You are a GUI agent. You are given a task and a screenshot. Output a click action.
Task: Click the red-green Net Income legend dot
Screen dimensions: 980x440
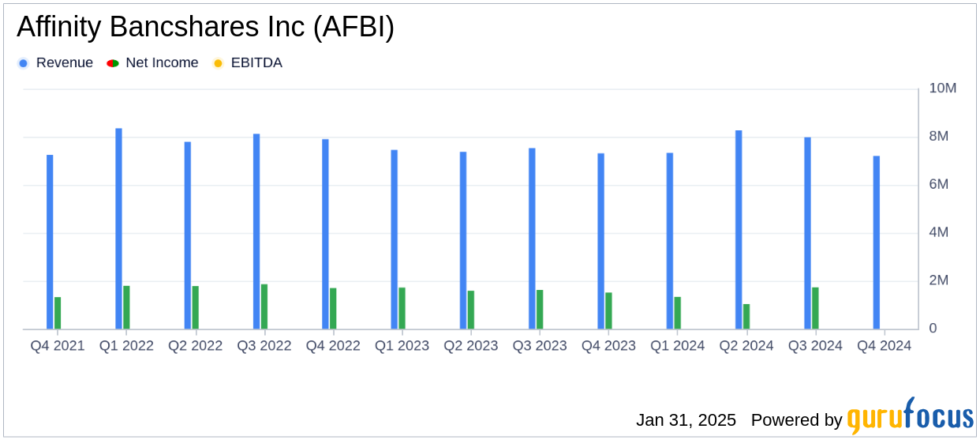[113, 63]
